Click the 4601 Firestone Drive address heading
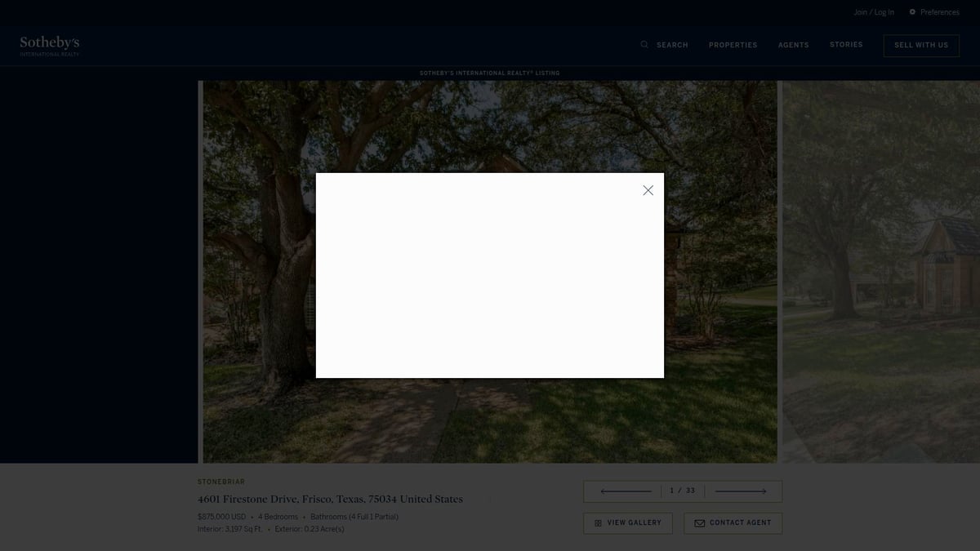Image resolution: width=980 pixels, height=551 pixels. pos(330,499)
